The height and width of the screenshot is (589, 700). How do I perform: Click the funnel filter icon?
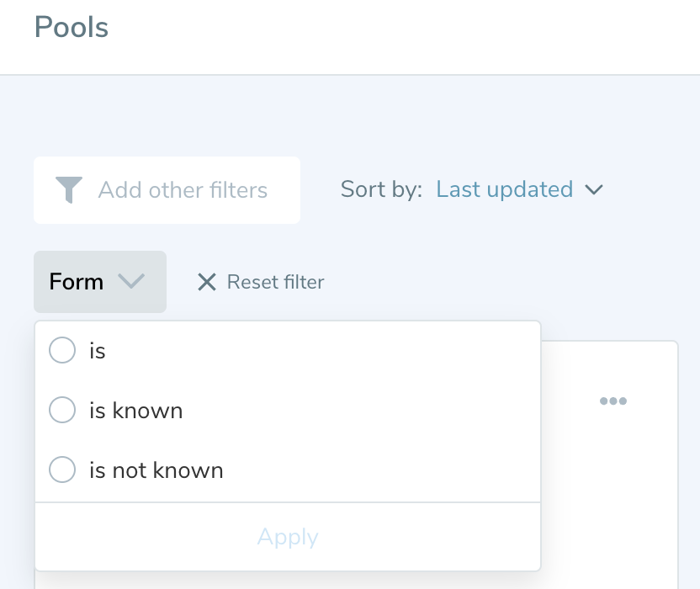pyautogui.click(x=69, y=190)
